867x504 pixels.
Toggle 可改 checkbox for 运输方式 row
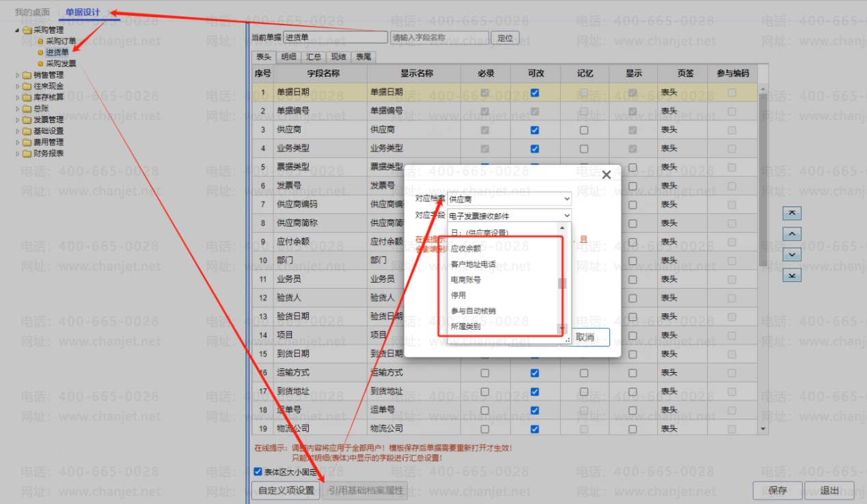(535, 373)
